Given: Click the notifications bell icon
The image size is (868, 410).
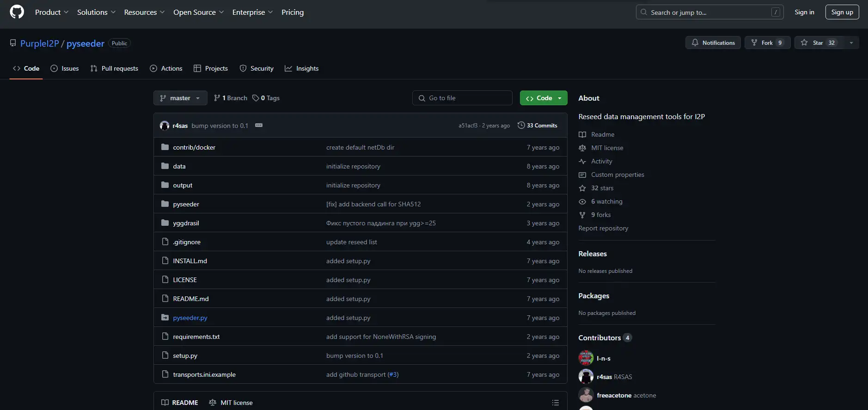Looking at the screenshot, I should [695, 42].
